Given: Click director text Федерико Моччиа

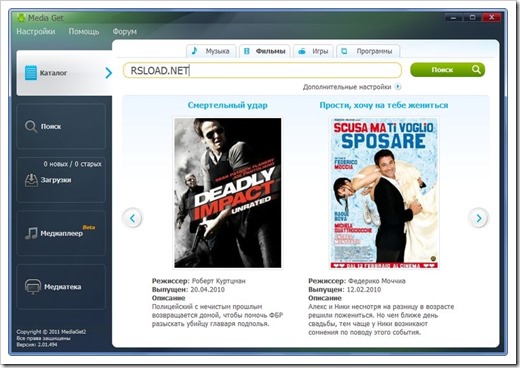Looking at the screenshot, I should tap(377, 281).
